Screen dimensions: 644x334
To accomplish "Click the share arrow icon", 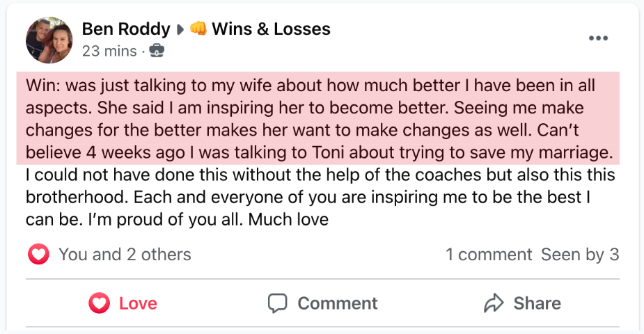I will pos(494,303).
